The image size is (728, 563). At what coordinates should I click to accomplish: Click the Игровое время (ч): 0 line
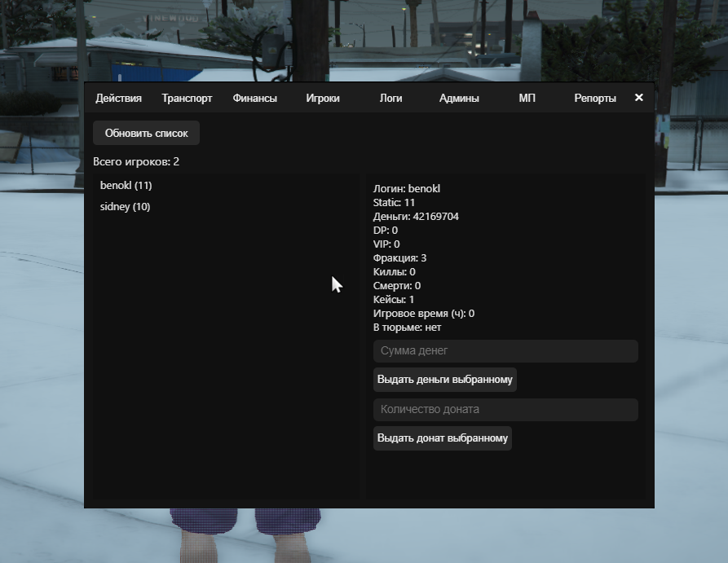click(424, 314)
